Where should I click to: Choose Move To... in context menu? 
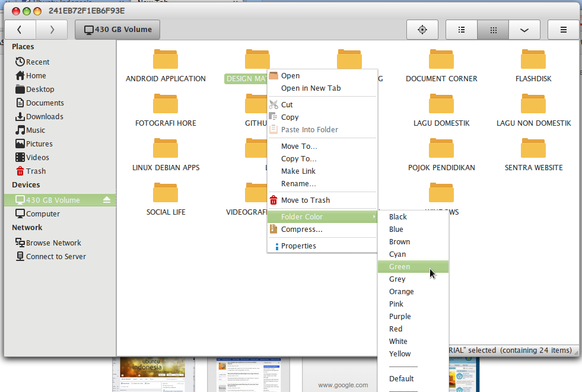(322, 146)
